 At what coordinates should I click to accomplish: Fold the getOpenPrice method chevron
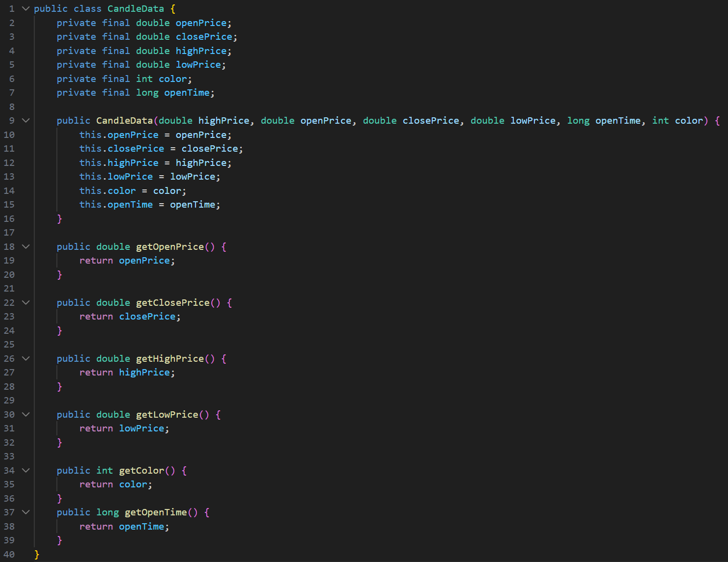[x=26, y=247]
